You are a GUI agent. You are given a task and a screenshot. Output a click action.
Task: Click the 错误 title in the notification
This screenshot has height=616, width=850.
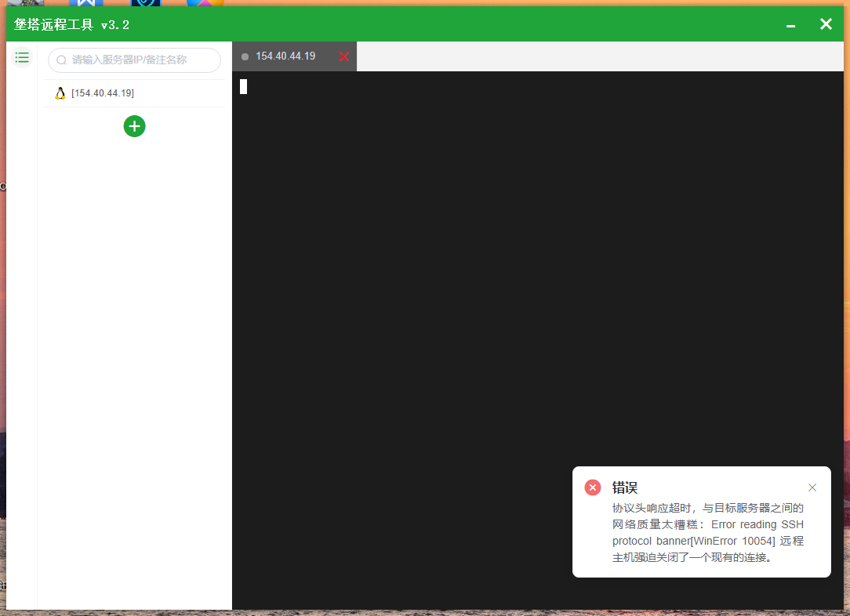click(625, 487)
